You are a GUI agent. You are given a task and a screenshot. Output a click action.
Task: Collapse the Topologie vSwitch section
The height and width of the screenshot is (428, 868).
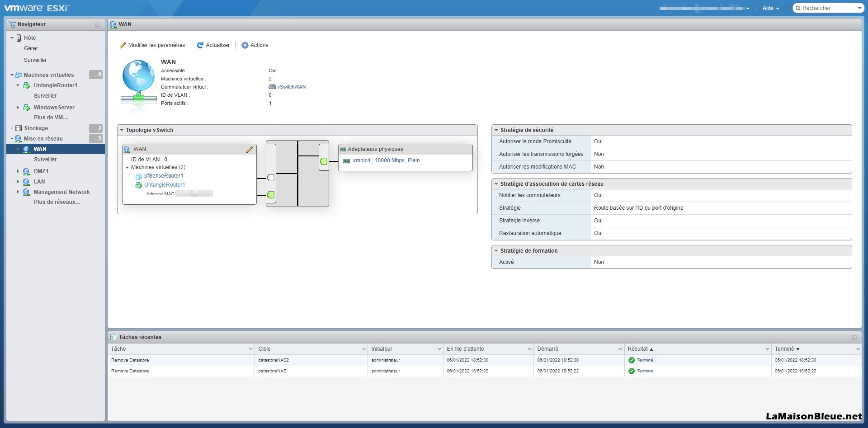click(x=122, y=130)
